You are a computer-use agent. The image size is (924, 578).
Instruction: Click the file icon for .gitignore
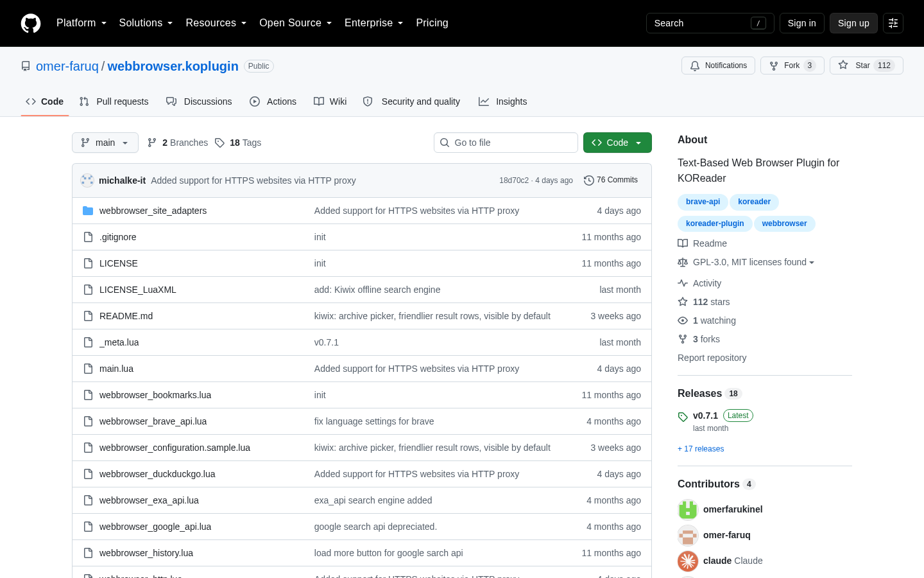click(88, 237)
